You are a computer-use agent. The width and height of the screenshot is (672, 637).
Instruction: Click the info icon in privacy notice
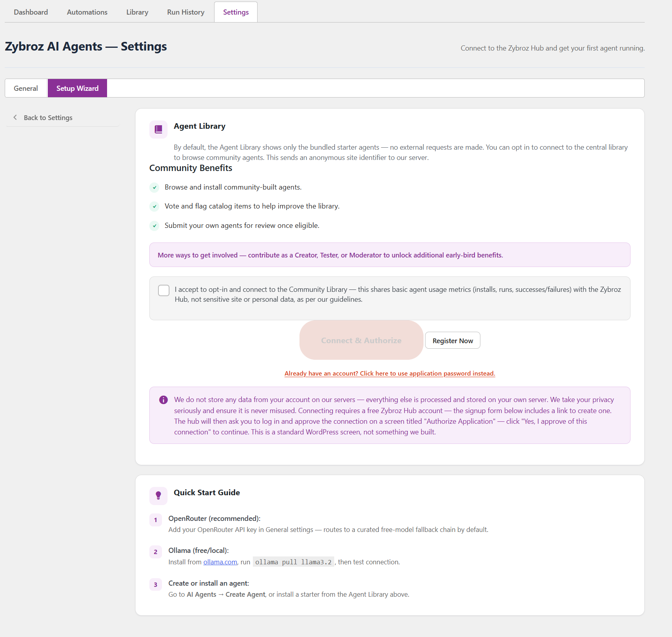tap(164, 400)
